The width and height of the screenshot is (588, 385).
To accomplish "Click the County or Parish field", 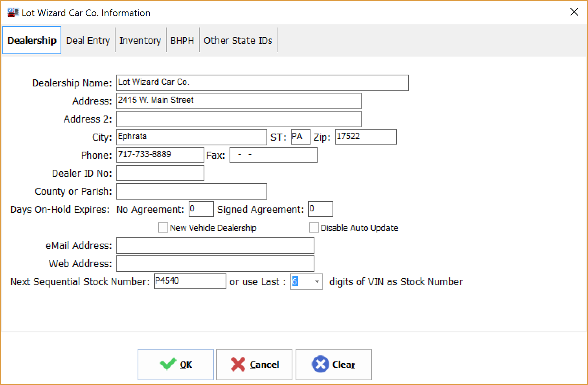I will click(191, 191).
